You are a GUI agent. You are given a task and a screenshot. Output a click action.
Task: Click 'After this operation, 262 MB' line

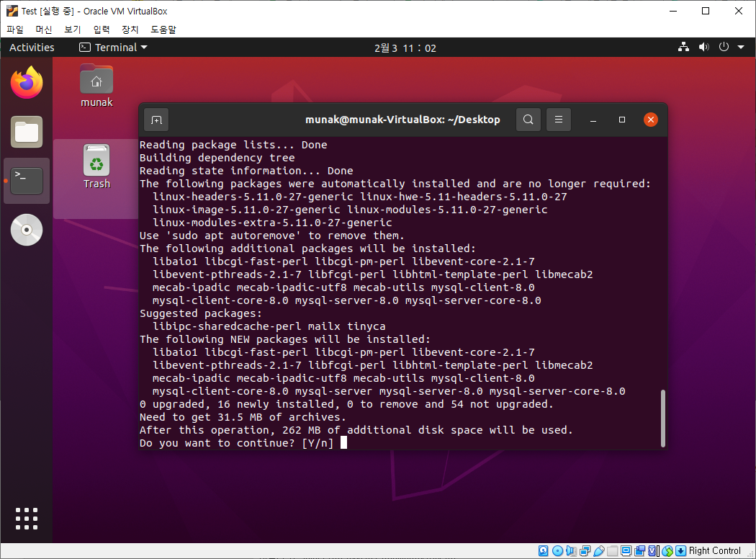pos(356,430)
